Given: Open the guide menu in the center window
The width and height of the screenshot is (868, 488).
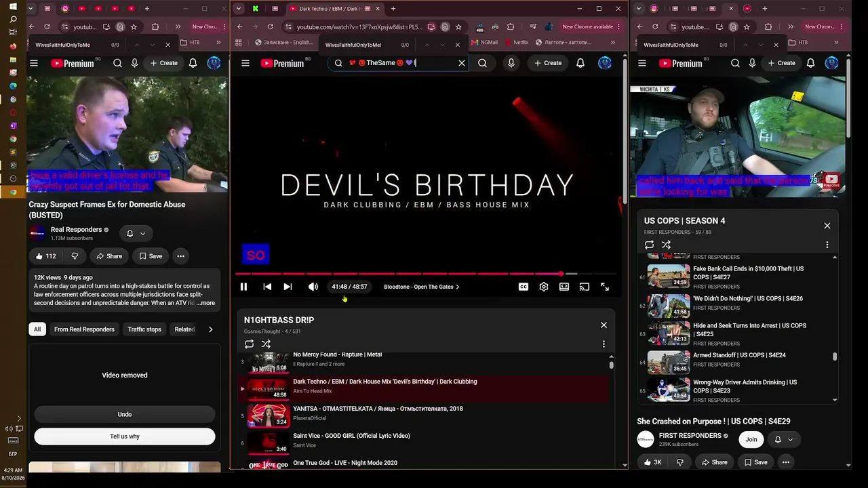Looking at the screenshot, I should point(245,63).
